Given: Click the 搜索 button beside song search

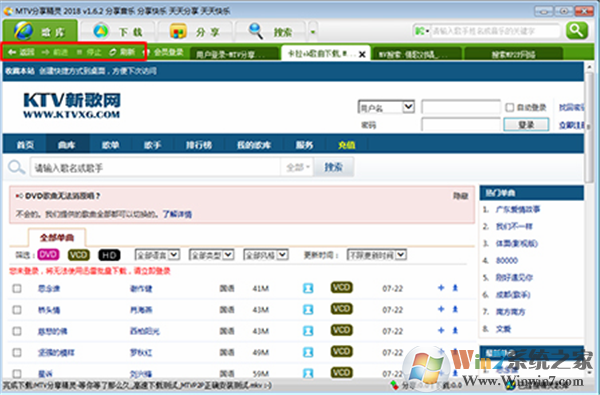Looking at the screenshot, I should pyautogui.click(x=333, y=167).
